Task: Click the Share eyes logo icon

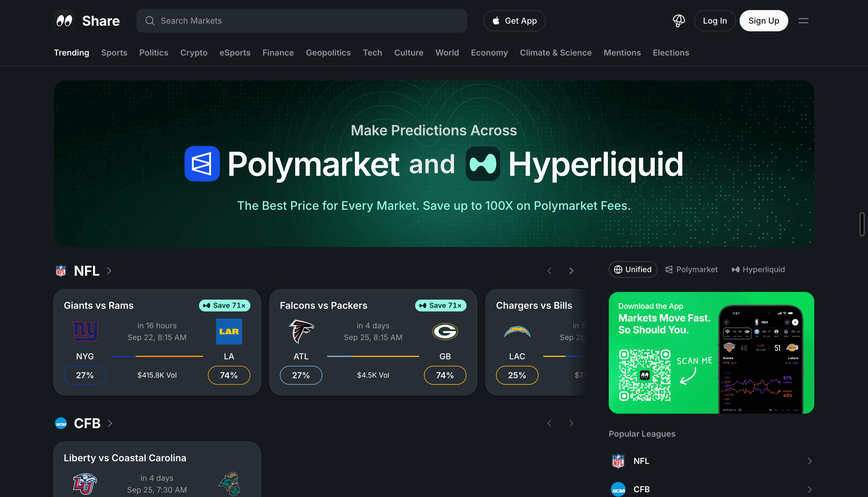Action: (x=64, y=21)
